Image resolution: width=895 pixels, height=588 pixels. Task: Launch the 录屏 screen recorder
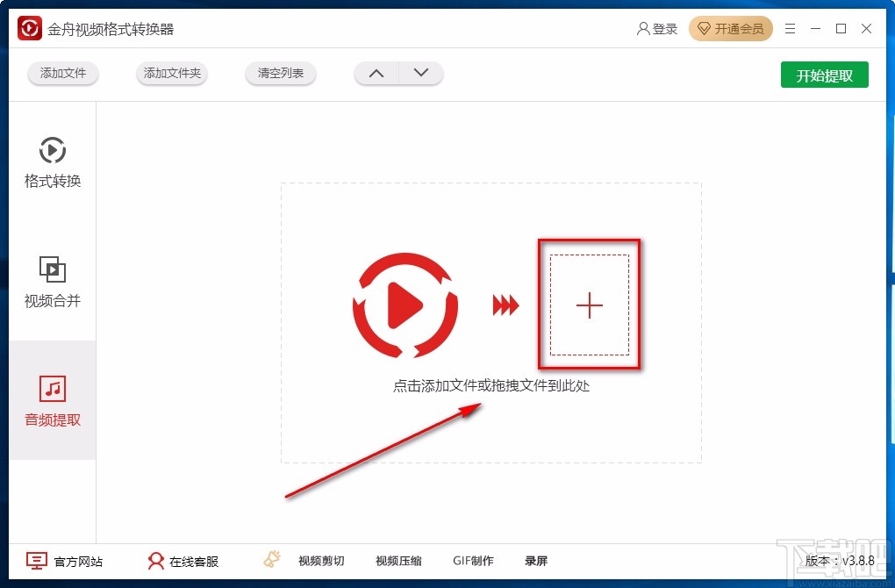[x=536, y=560]
